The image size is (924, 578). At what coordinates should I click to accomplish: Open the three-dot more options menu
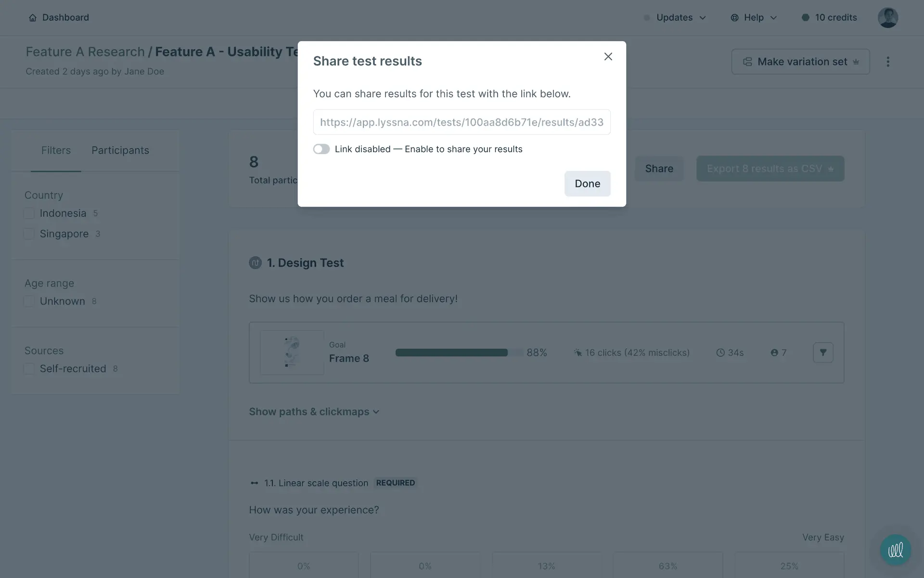(888, 62)
